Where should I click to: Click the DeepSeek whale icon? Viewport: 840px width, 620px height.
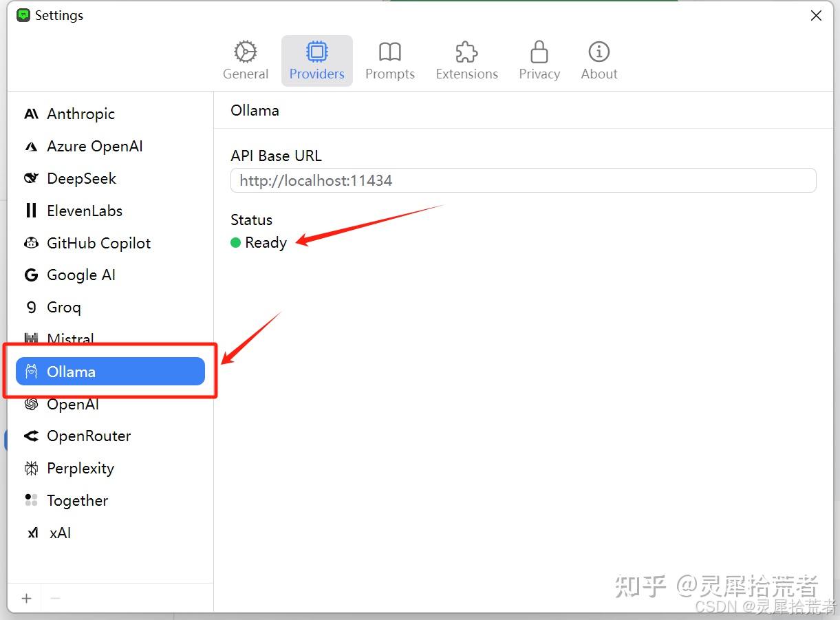[x=31, y=178]
